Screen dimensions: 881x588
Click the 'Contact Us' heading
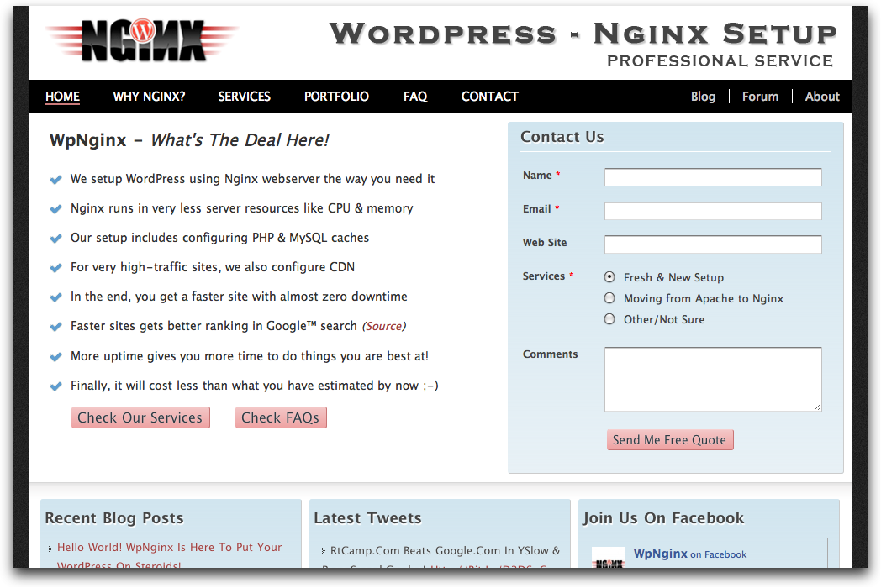pyautogui.click(x=562, y=137)
